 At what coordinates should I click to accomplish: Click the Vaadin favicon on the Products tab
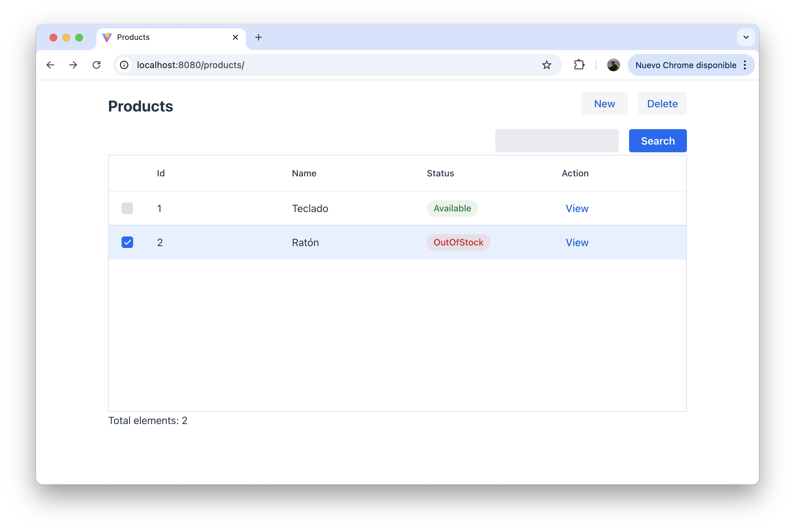tap(106, 37)
